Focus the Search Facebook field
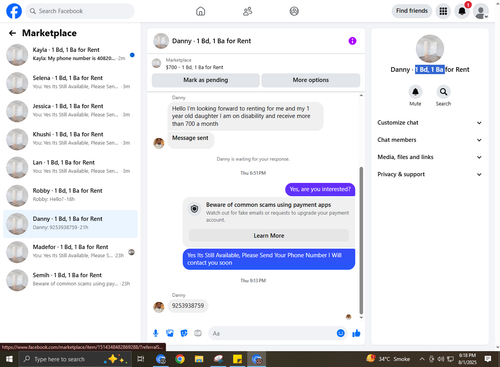500x367 pixels. (x=80, y=11)
